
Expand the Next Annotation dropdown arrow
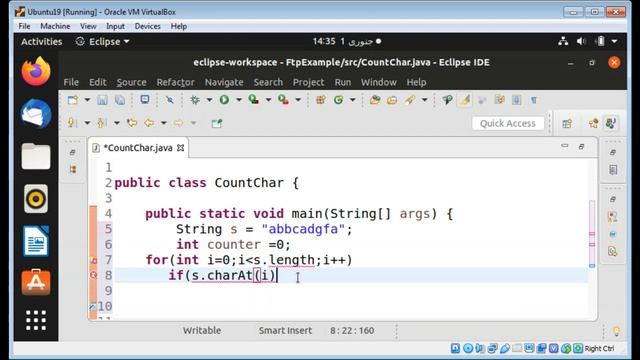(x=87, y=123)
